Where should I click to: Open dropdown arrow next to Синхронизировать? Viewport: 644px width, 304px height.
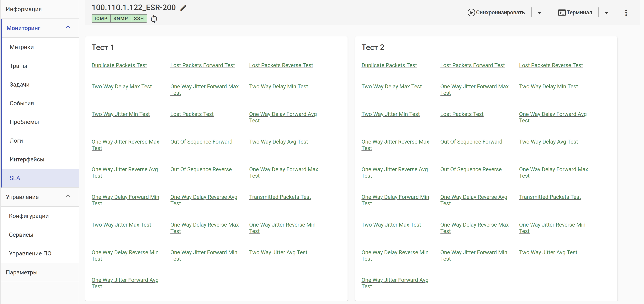539,13
